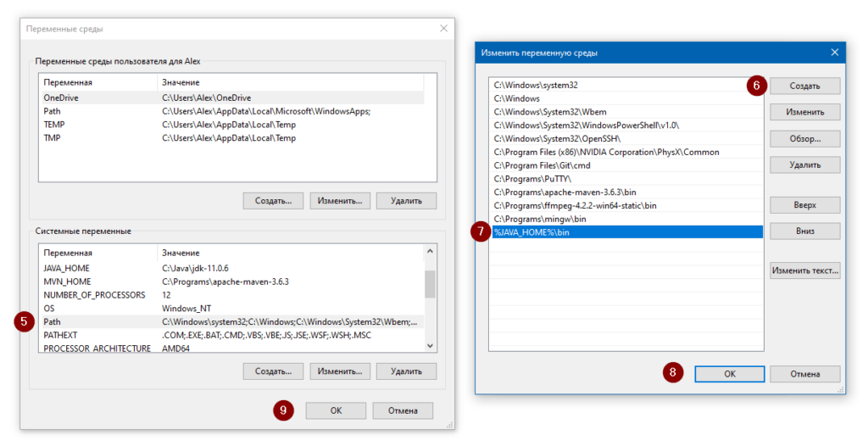
Task: Select the %JAVA_HOME%\bin path entry
Action: coord(627,231)
